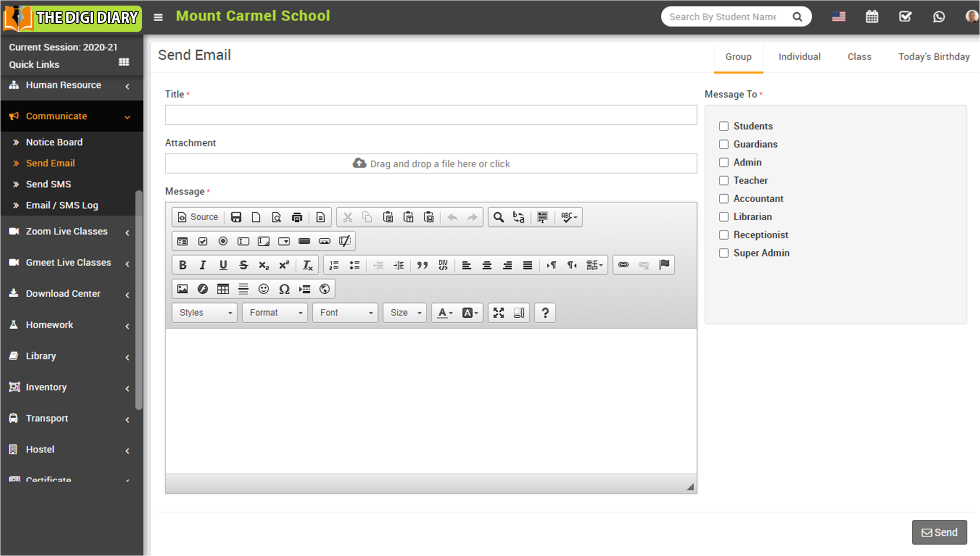Insert special character with omega icon

tap(284, 289)
